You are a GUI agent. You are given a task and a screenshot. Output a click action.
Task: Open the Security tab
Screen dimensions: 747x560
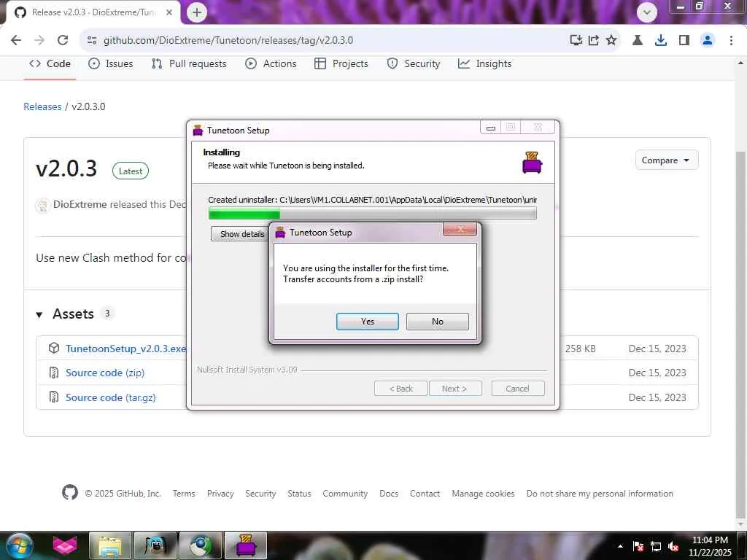pos(413,64)
